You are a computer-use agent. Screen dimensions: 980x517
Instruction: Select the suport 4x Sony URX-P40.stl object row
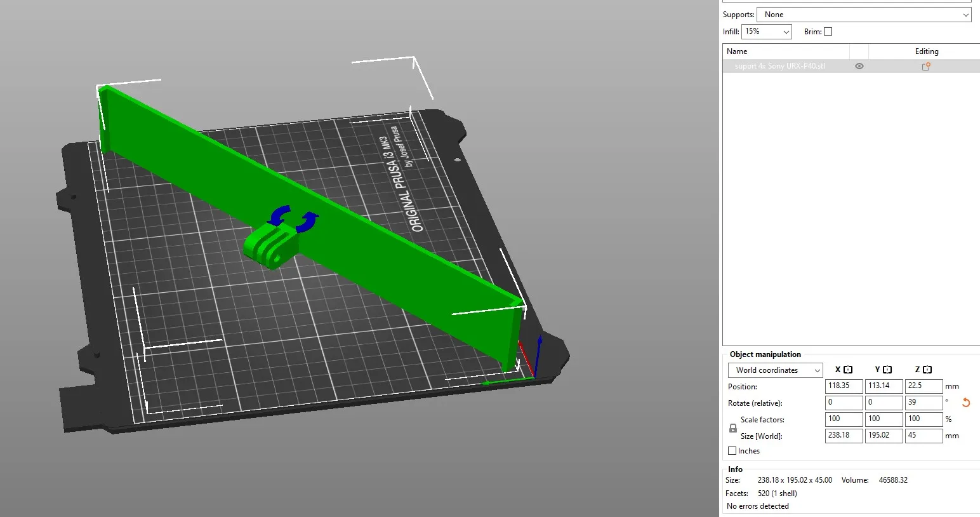[851, 66]
